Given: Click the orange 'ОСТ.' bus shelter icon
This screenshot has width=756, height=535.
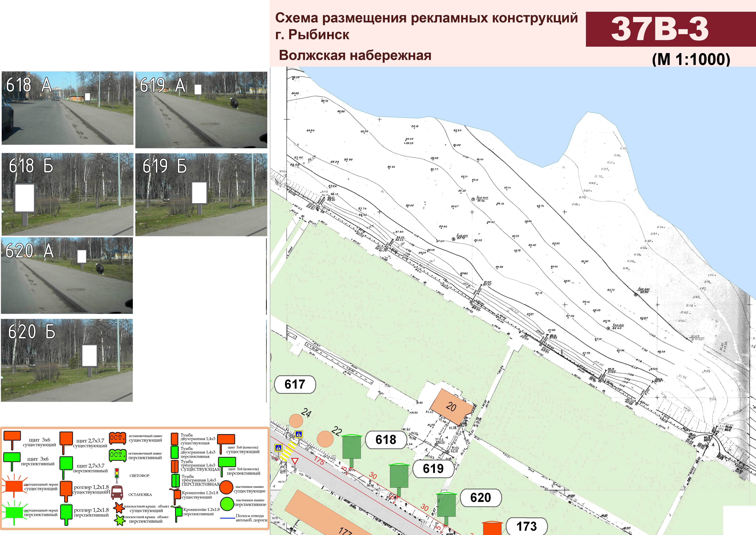Looking at the screenshot, I should point(117,438).
